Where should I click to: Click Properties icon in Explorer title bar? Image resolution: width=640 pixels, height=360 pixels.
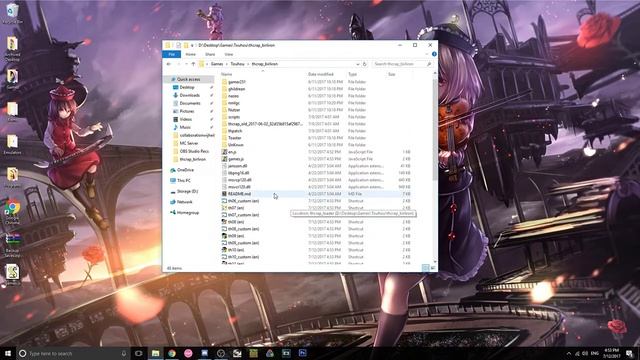tap(178, 45)
